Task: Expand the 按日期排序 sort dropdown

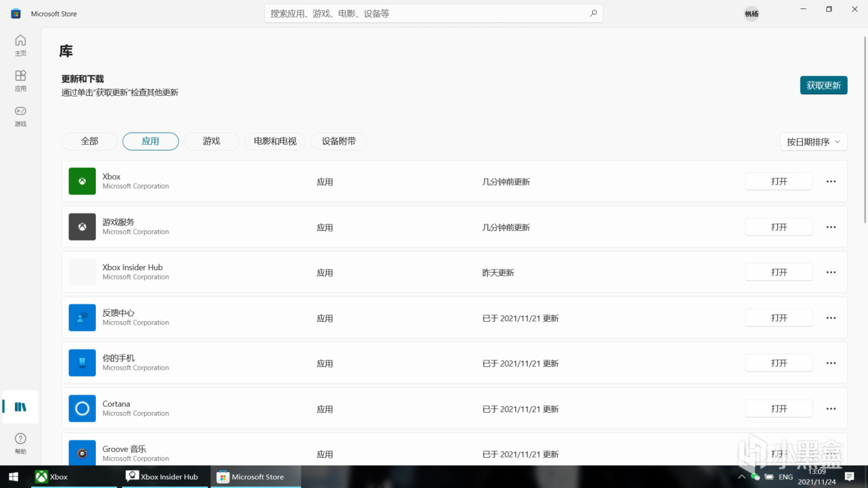Action: (813, 142)
